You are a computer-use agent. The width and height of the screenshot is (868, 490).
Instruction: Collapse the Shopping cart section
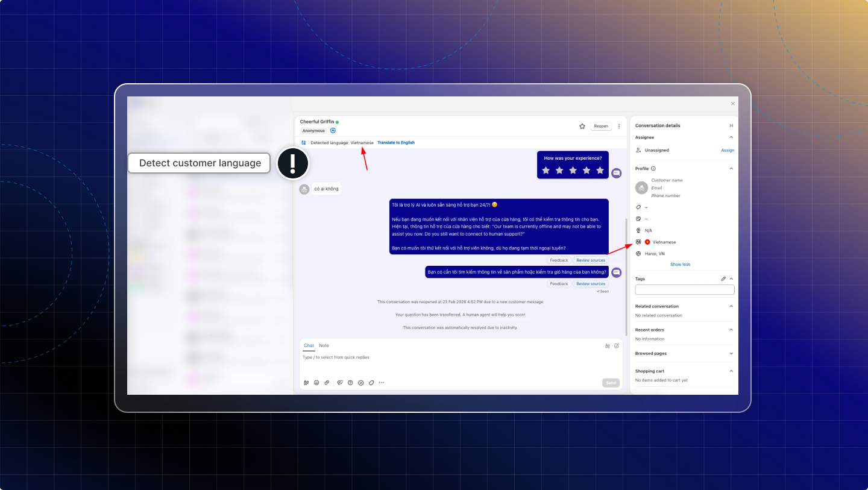(x=731, y=371)
